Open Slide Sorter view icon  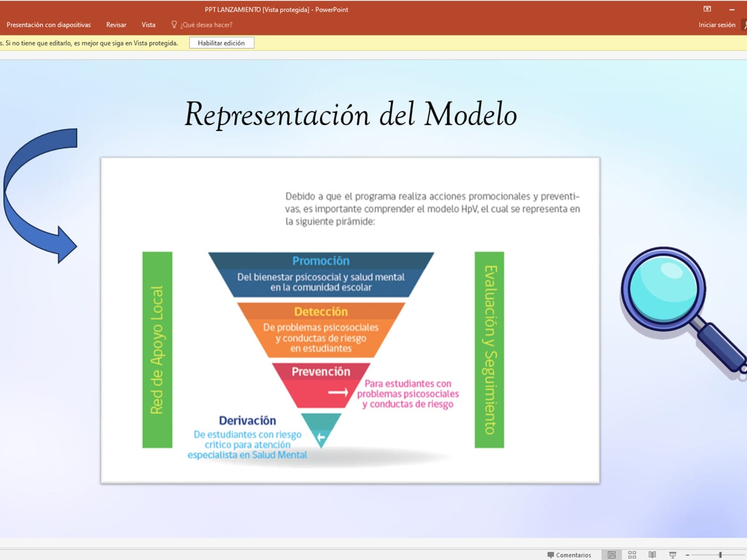tap(632, 555)
